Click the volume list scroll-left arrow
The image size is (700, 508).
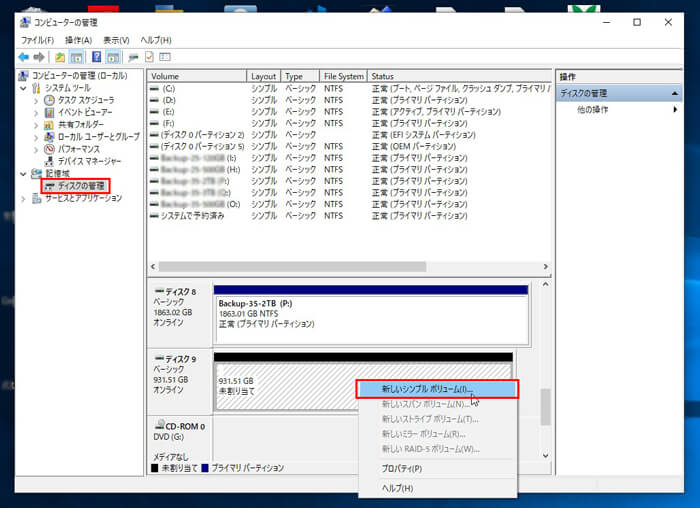153,266
